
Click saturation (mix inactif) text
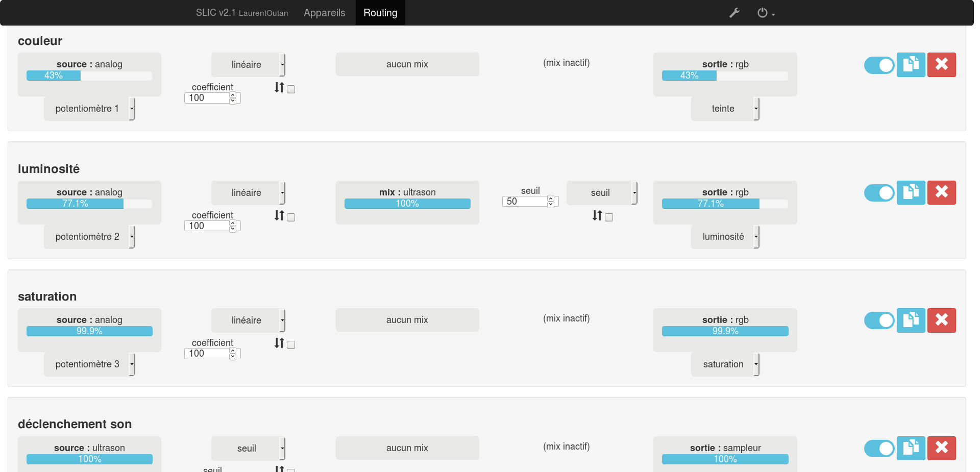pyautogui.click(x=566, y=318)
